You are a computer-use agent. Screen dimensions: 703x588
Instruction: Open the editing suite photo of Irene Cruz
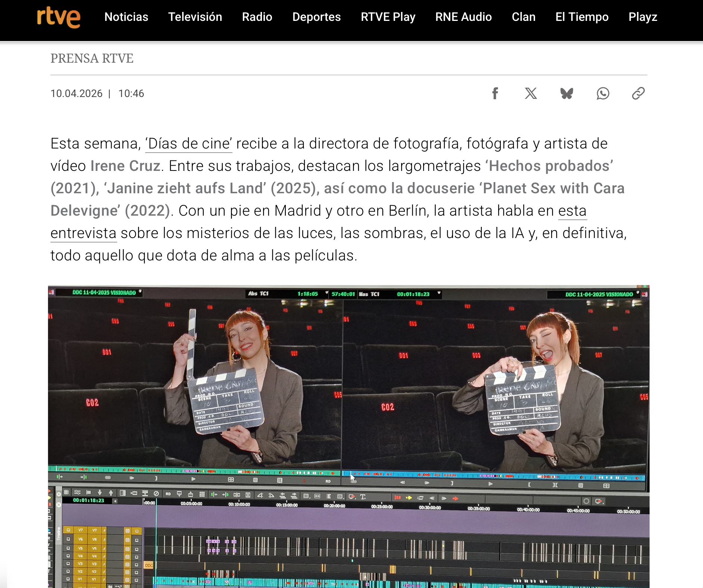click(349, 437)
